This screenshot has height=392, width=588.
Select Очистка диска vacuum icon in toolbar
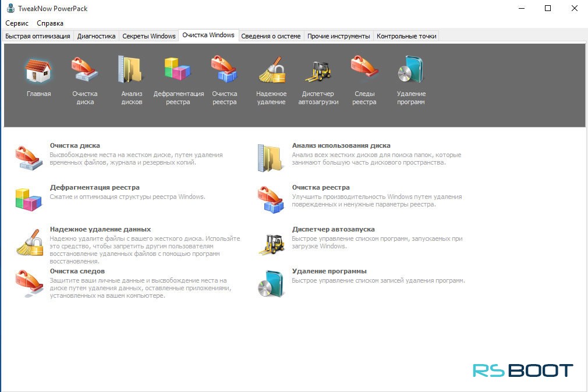[x=85, y=69]
